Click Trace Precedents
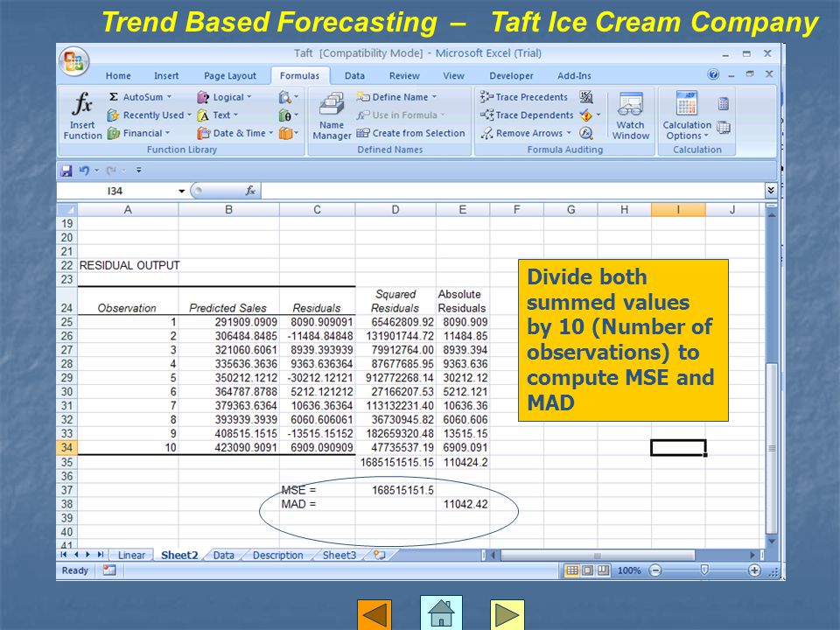The image size is (840, 630). pos(524,97)
